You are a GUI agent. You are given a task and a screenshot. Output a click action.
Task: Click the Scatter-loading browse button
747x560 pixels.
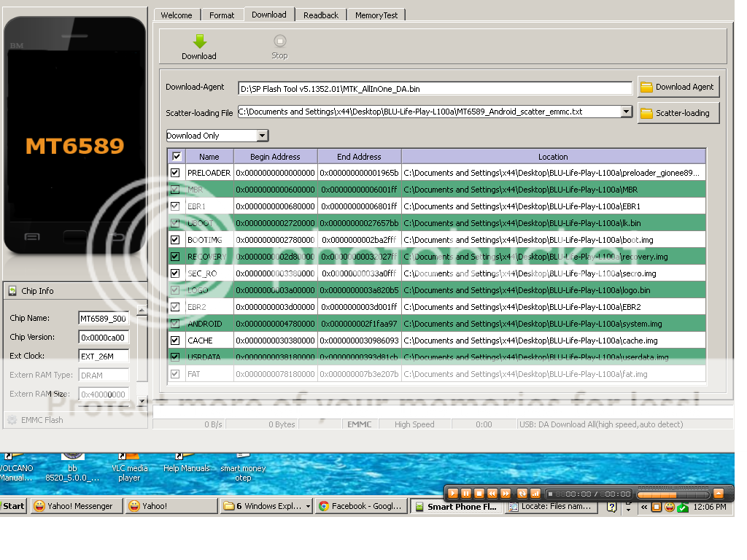pyautogui.click(x=678, y=113)
